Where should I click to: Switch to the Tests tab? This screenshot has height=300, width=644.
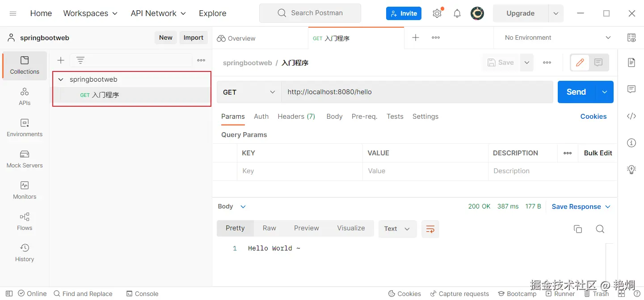point(395,117)
